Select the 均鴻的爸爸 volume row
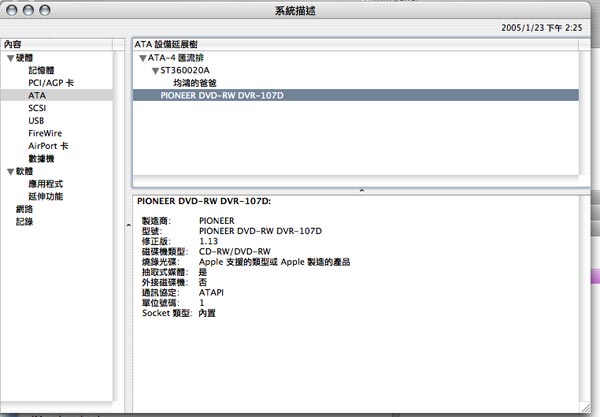This screenshot has width=600, height=417. pos(355,83)
